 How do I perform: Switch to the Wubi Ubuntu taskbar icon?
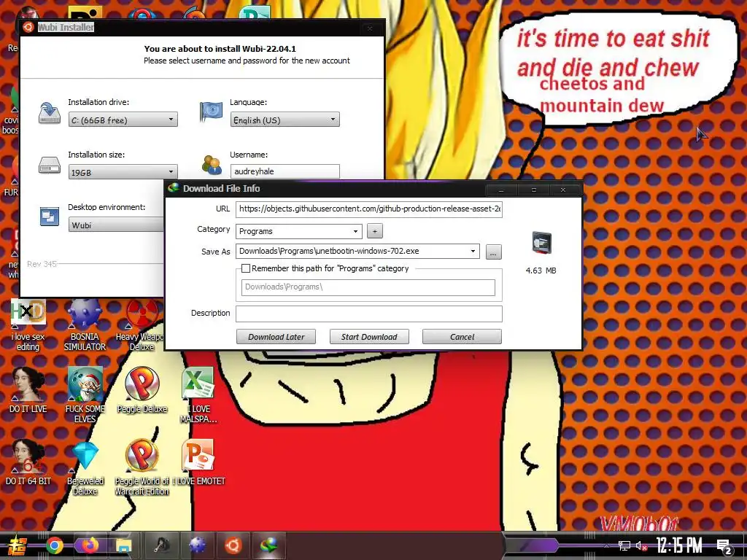tap(233, 545)
